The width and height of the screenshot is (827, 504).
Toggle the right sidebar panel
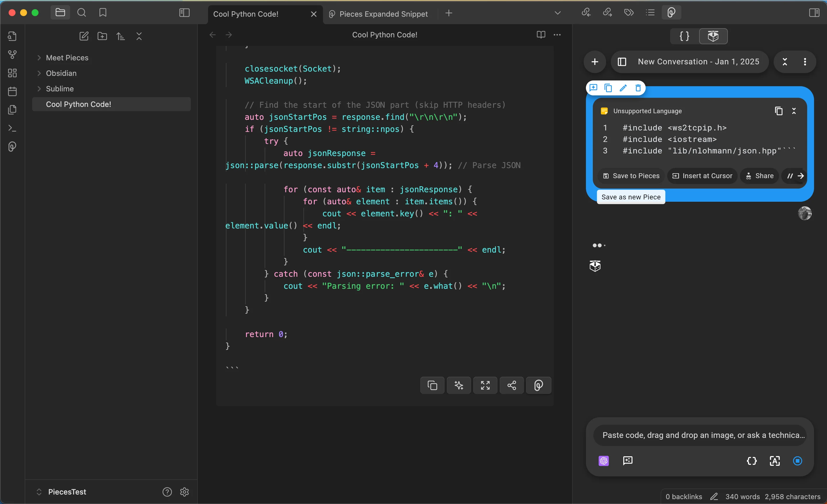pos(814,13)
